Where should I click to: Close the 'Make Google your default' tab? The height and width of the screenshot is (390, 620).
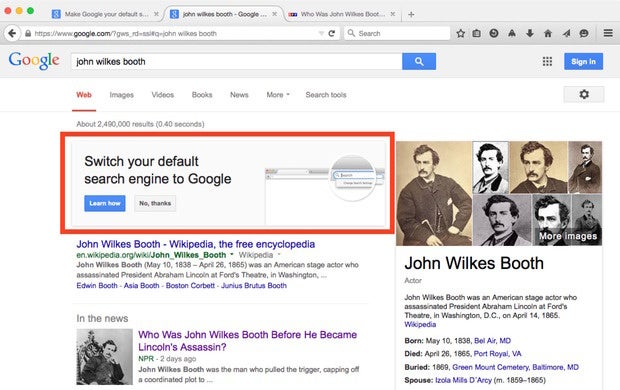coord(157,14)
